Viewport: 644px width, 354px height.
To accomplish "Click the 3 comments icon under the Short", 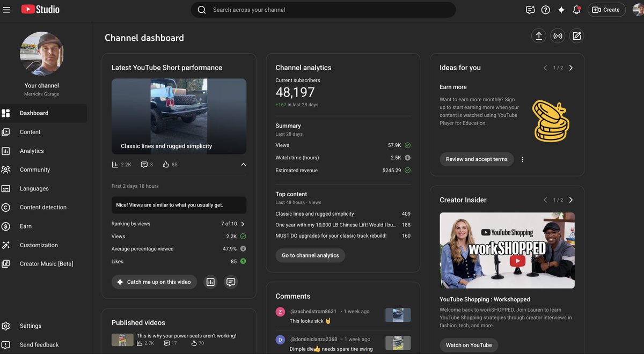I will 144,165.
